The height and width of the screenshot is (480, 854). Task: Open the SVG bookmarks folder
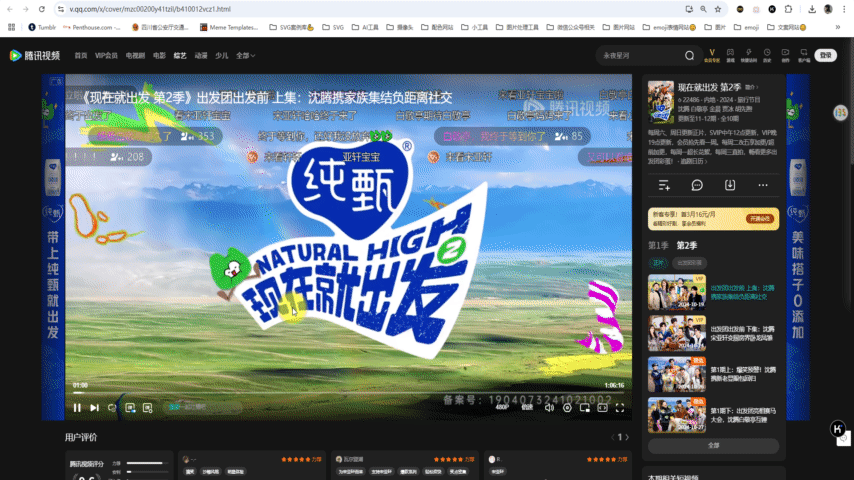click(333, 27)
